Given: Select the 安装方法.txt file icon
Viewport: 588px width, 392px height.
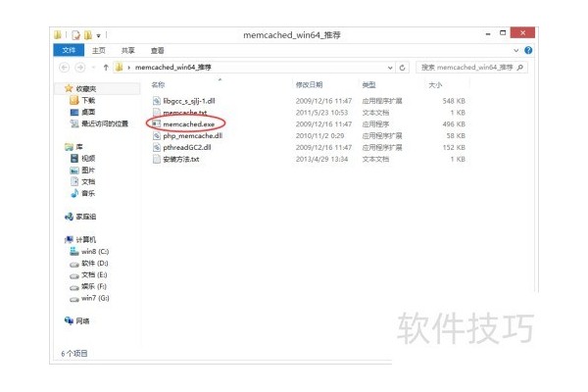Looking at the screenshot, I should point(157,159).
